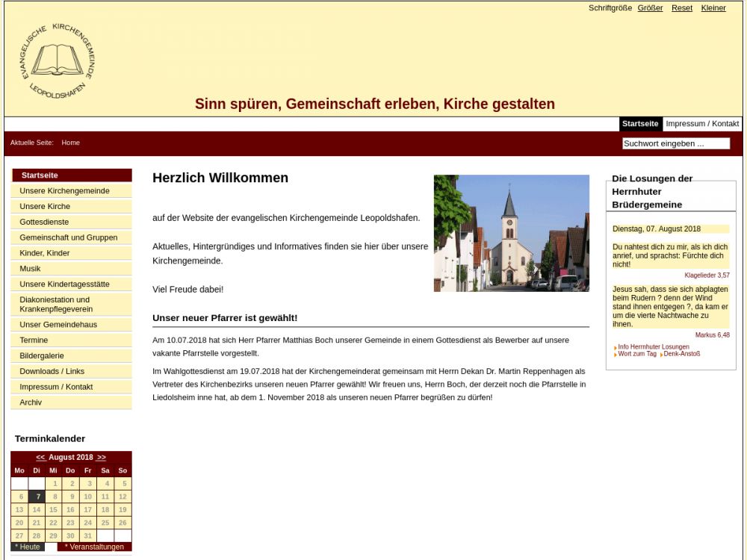Follow the Wort zum Tag link
The width and height of the screenshot is (747, 560).
tap(637, 354)
